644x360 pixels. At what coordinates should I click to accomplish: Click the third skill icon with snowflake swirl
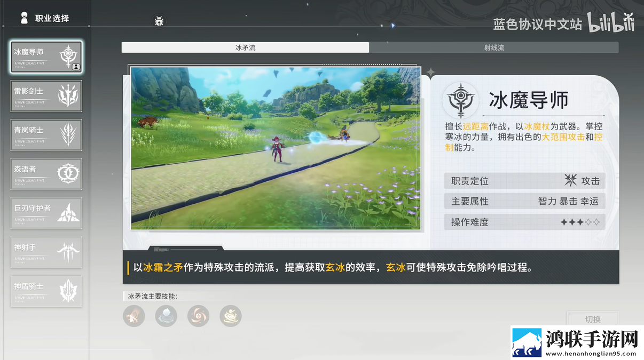(x=198, y=316)
